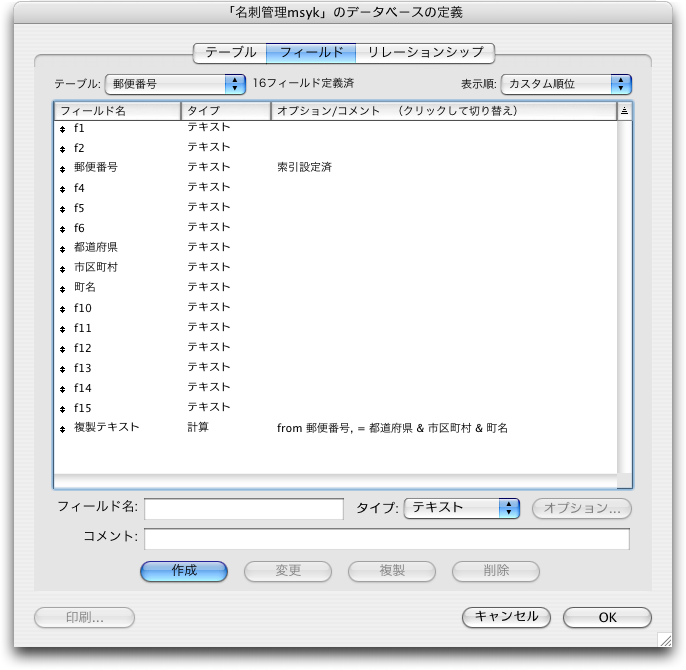Click the reorder handle beside 郵便番号 field

(63, 169)
